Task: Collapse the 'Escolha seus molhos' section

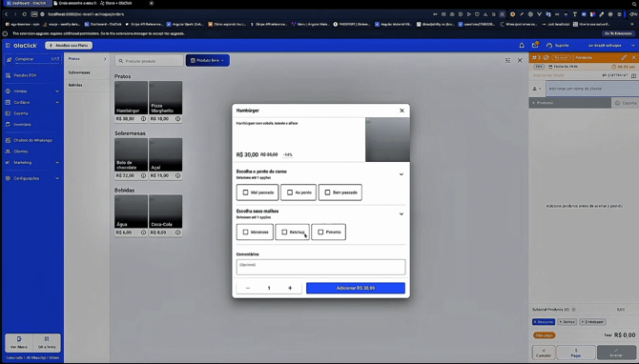Action: [x=402, y=213]
